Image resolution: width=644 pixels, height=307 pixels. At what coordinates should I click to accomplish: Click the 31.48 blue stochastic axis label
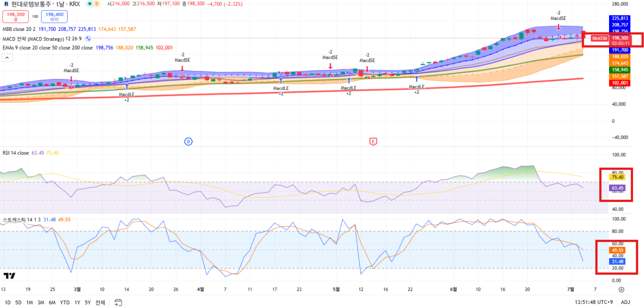(x=617, y=262)
